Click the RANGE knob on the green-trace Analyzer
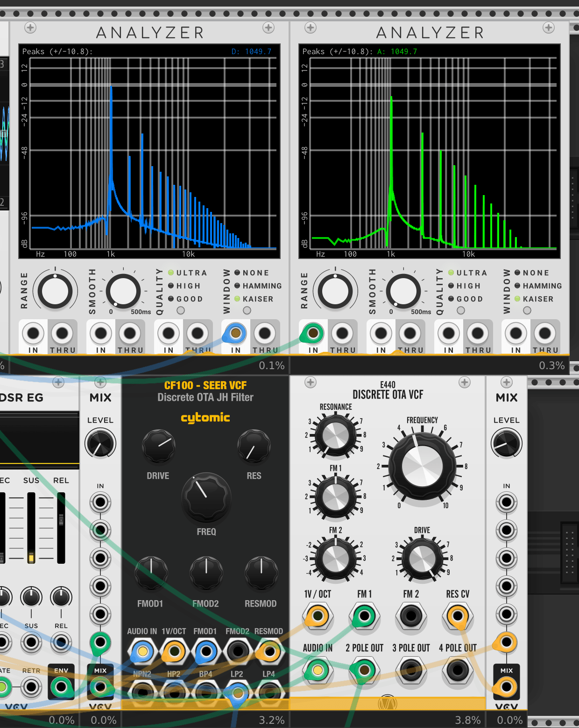This screenshot has height=728, width=579. pos(335,291)
